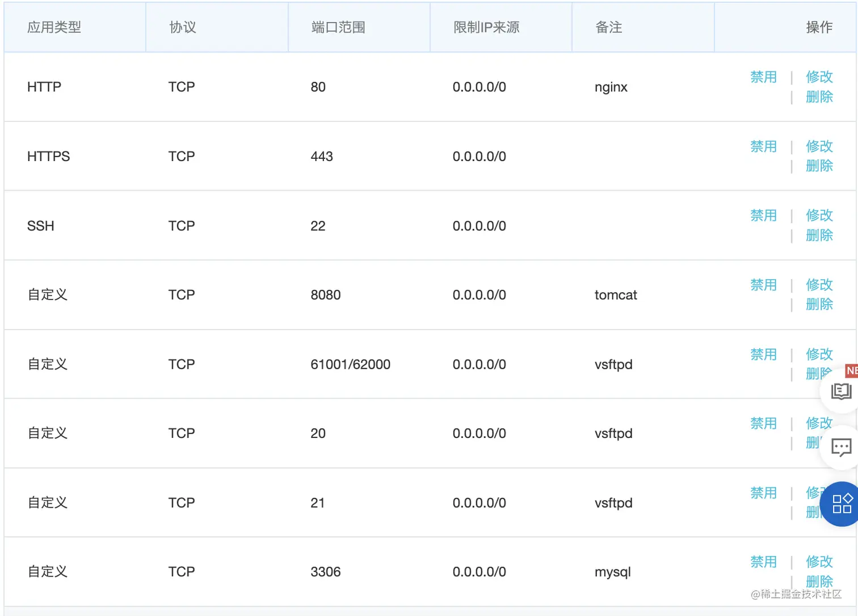Modify the tomcat custom rule
Image resolution: width=858 pixels, height=616 pixels.
[819, 285]
